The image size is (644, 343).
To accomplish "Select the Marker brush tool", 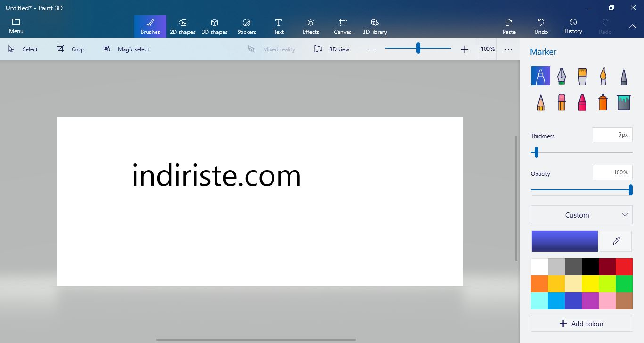I will pos(540,76).
